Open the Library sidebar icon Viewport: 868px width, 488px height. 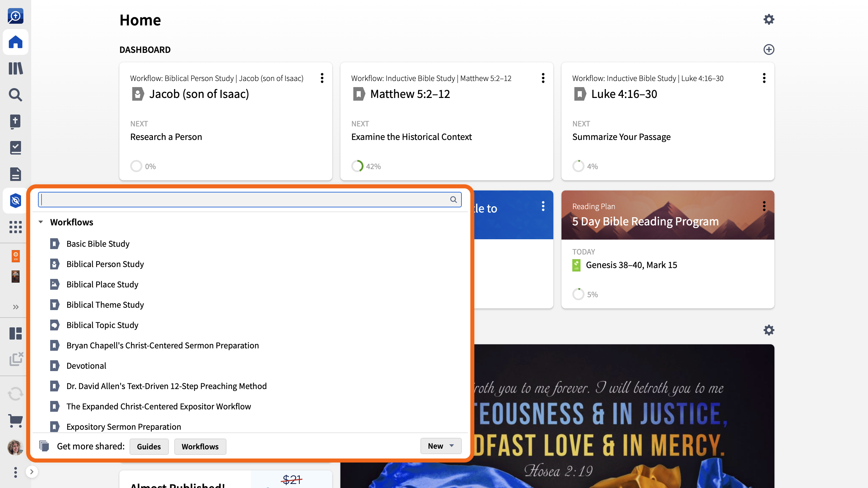16,68
